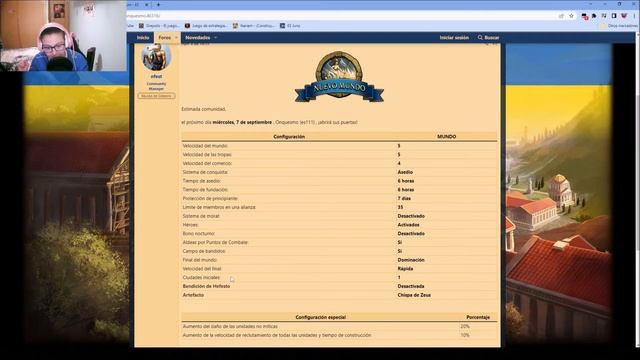Select the Configuración column header
Viewport: 640px width, 360px height.
pyautogui.click(x=289, y=137)
